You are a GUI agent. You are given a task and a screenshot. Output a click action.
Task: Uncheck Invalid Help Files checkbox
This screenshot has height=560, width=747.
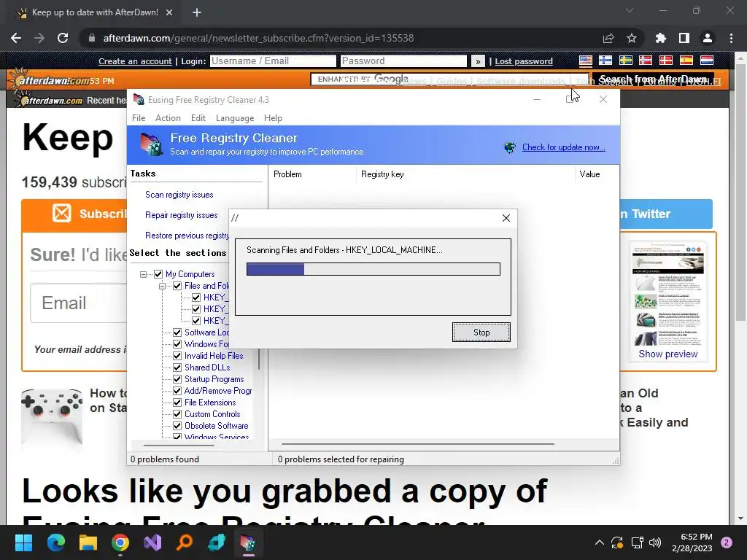pyautogui.click(x=177, y=356)
